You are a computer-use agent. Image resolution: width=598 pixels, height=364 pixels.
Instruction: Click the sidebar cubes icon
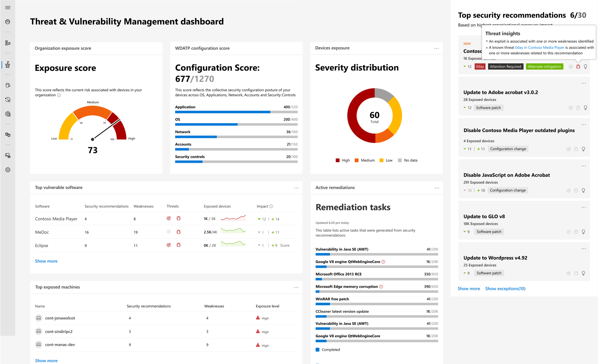pyautogui.click(x=8, y=135)
